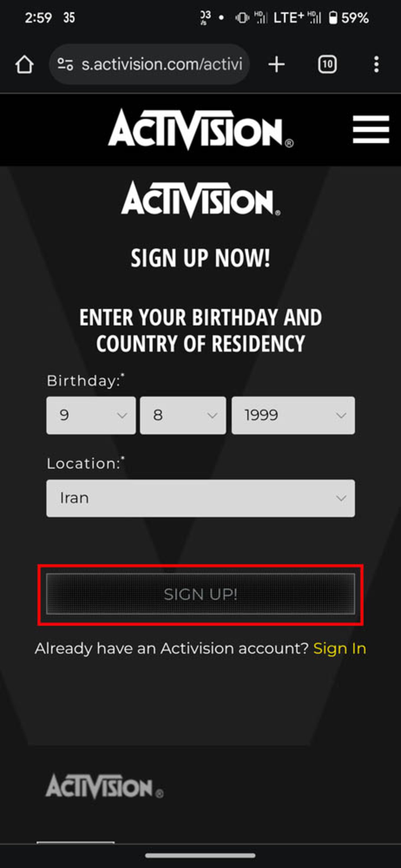Open the site settings icon in address bar
401x868 pixels.
click(65, 64)
